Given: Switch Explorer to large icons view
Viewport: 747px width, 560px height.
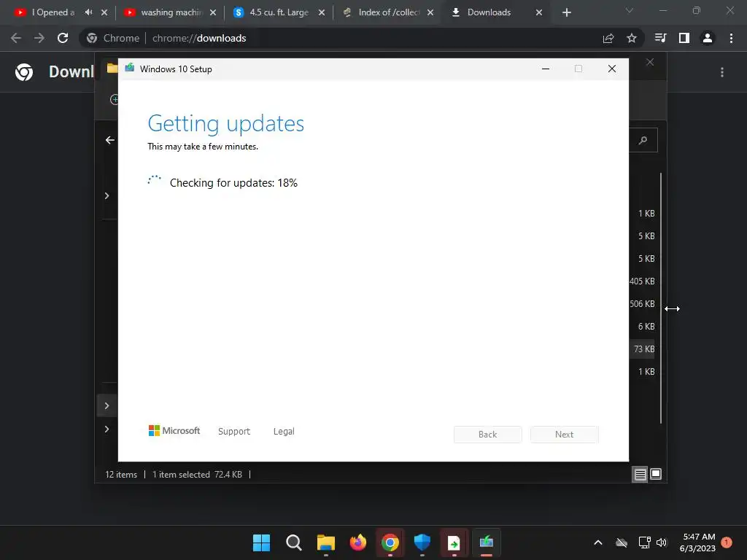Looking at the screenshot, I should tap(656, 474).
